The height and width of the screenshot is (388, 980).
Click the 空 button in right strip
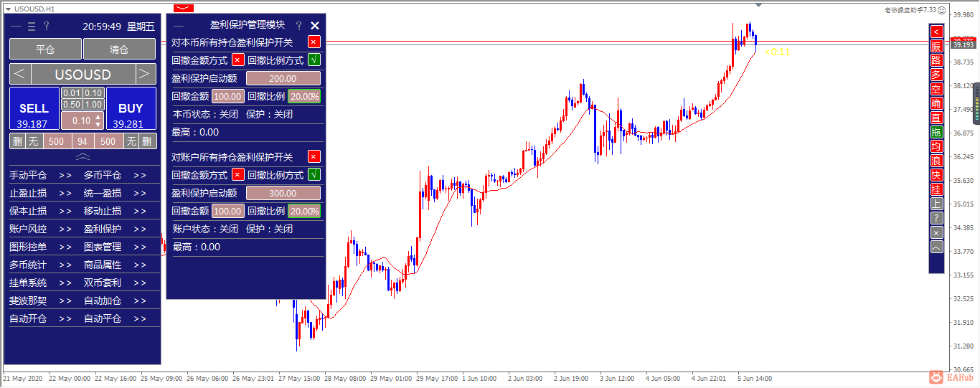point(936,89)
